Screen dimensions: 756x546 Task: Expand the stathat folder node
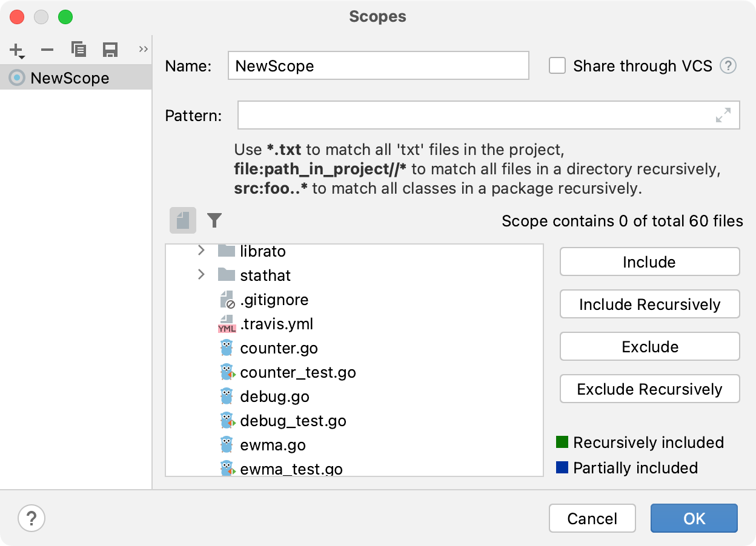202,275
